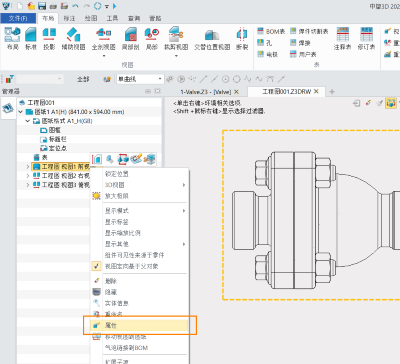Open the dropdown under 全剖视图

point(104,56)
